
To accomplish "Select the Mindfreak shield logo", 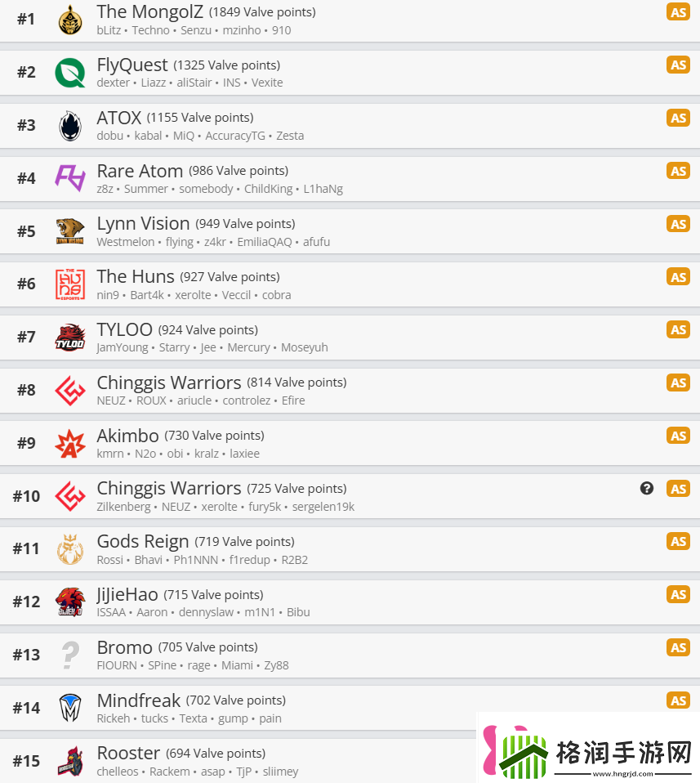I will coord(70,708).
